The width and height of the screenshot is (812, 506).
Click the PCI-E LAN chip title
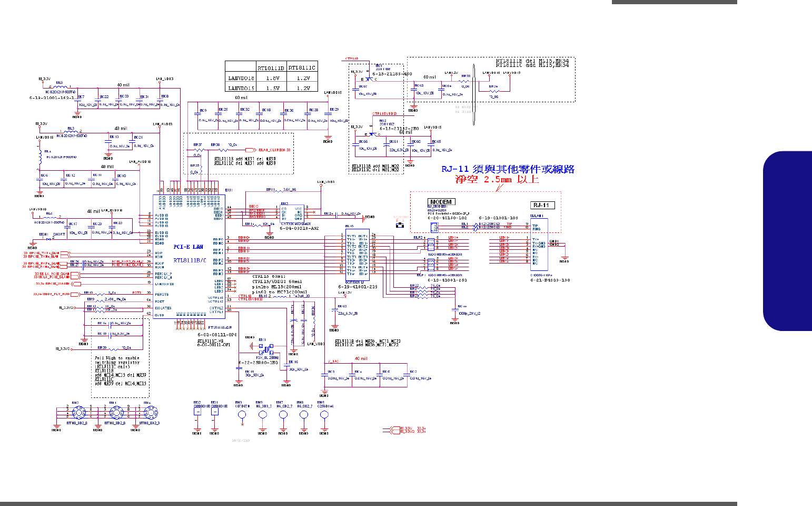point(189,247)
